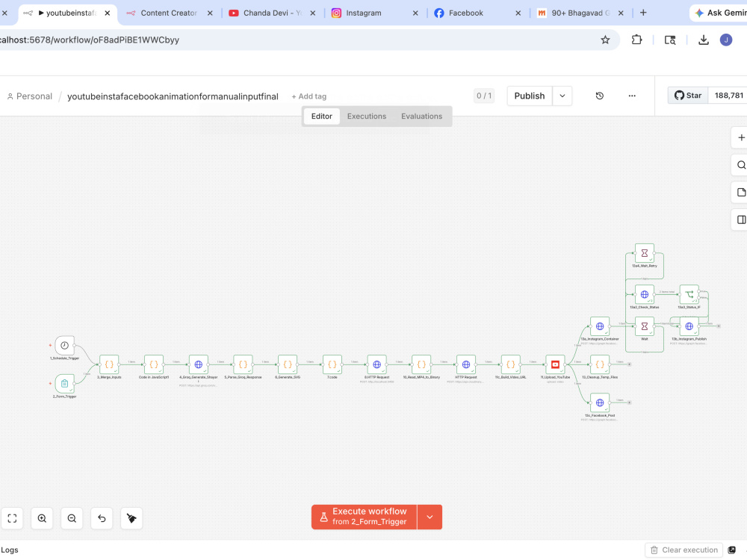
Task: Click the Clear execution button
Action: (684, 550)
